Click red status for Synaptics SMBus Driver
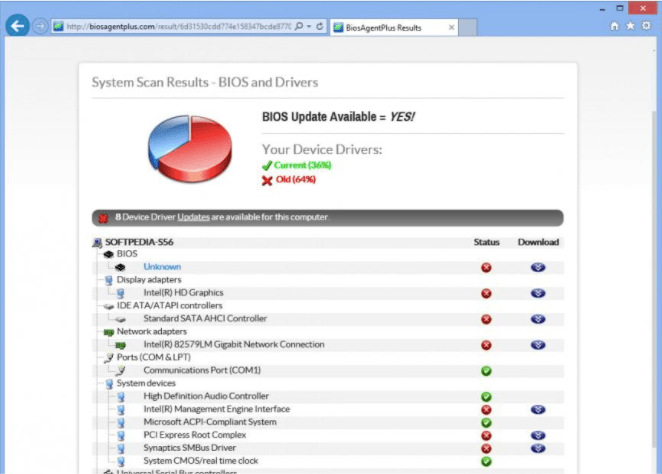662x474 pixels. pos(486,449)
